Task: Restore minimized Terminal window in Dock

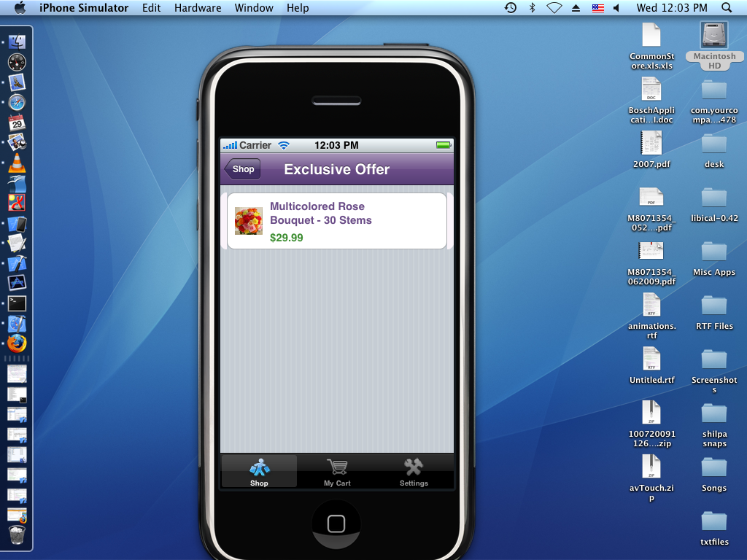Action: [18, 394]
